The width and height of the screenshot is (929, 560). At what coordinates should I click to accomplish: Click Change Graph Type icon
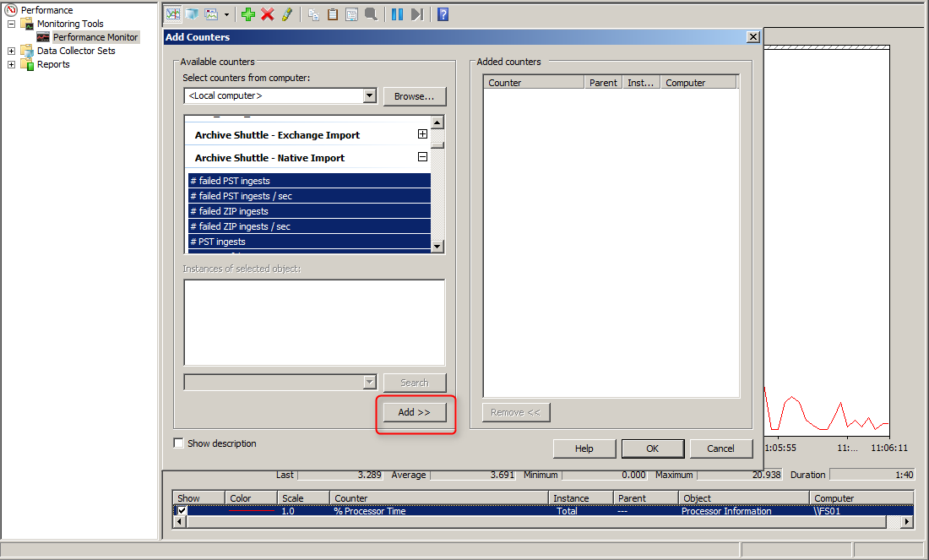[x=211, y=14]
